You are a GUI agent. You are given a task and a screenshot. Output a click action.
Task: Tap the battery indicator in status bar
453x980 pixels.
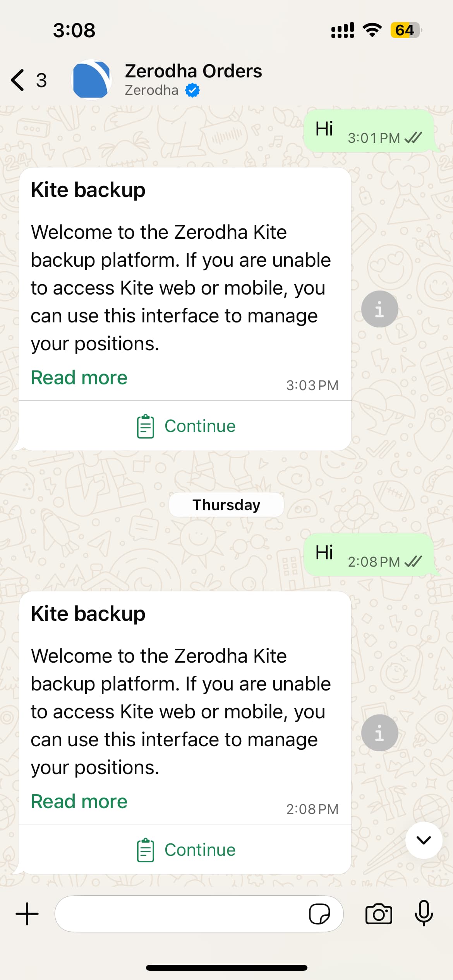pyautogui.click(x=406, y=30)
